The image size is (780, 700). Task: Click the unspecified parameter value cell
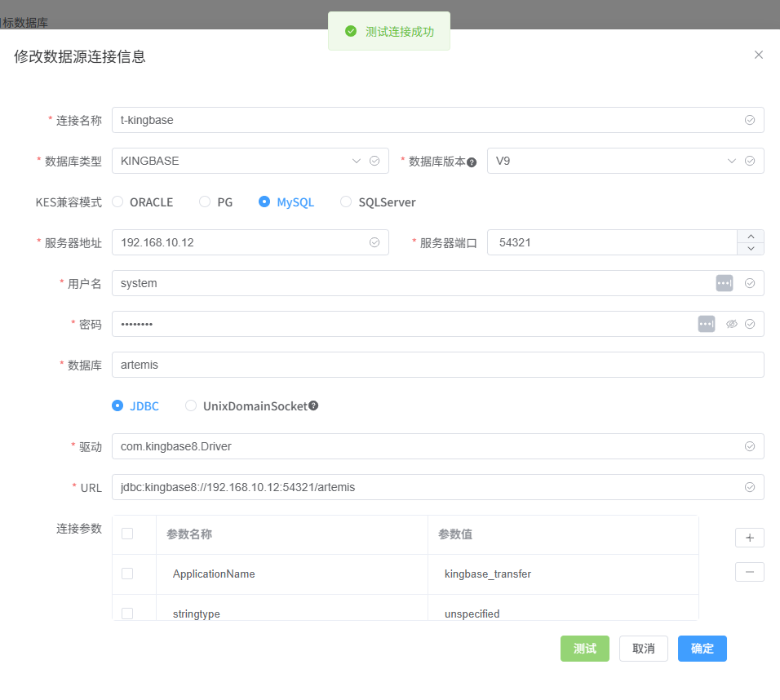563,608
